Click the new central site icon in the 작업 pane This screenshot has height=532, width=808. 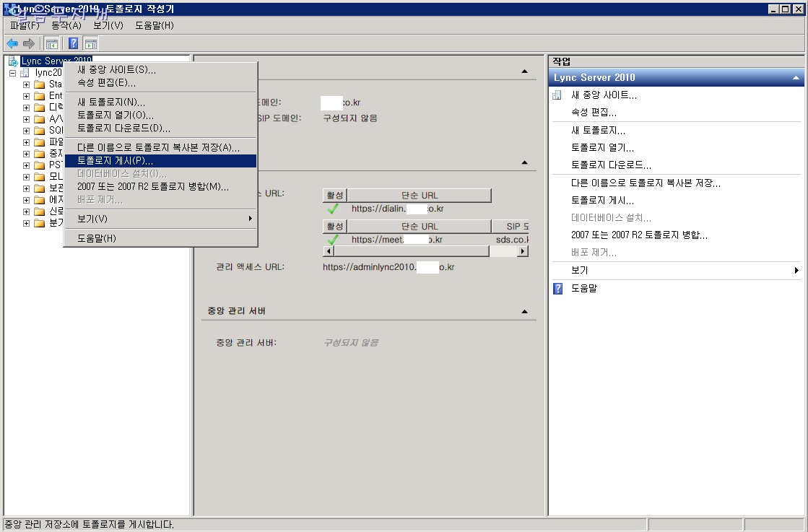(557, 95)
